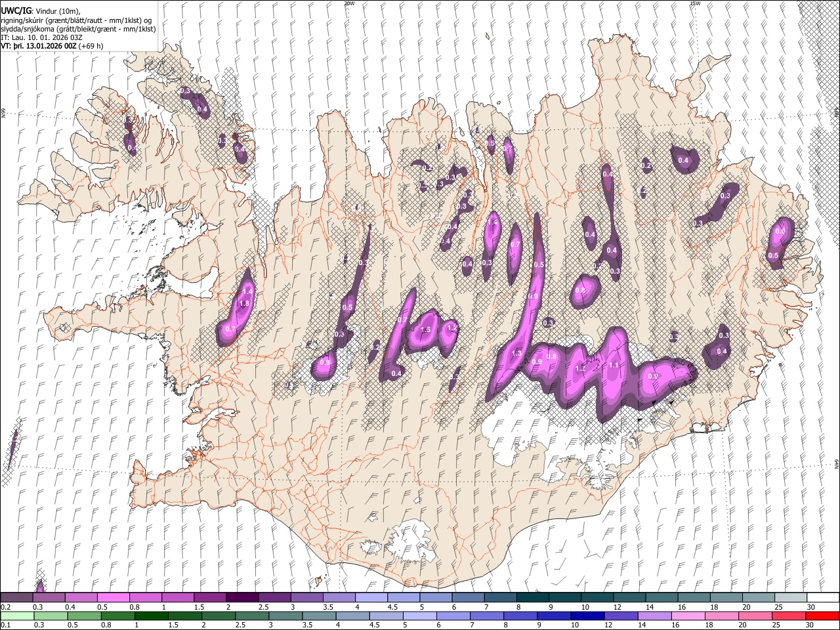Pick the rain legend swatch between 7 and 8
Screen dimensions: 840x630
(x=488, y=616)
